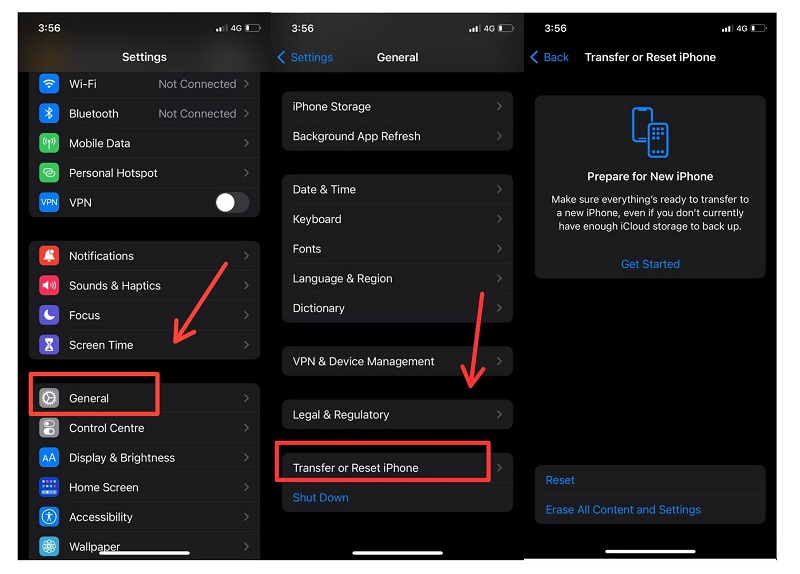
Task: Tap the chevron on the Background App Refresh row
Action: pyautogui.click(x=499, y=136)
